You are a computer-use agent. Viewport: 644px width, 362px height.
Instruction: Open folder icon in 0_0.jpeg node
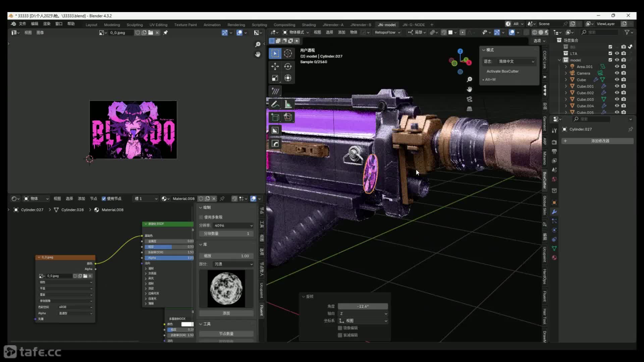(x=85, y=276)
